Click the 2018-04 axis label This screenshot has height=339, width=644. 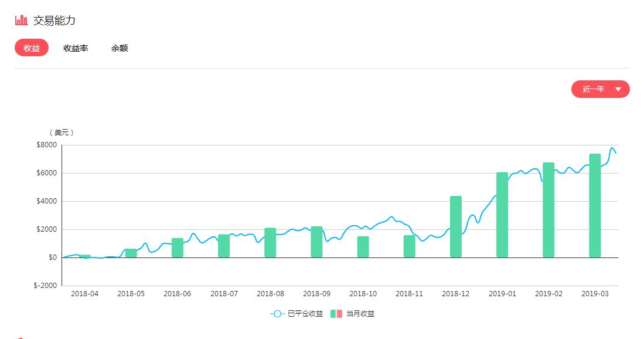tap(84, 294)
